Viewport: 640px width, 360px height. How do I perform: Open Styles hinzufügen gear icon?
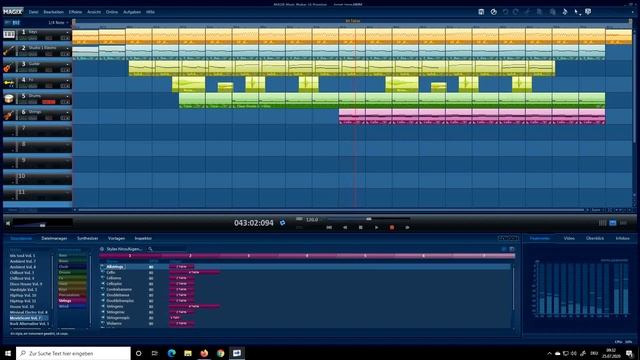point(102,249)
